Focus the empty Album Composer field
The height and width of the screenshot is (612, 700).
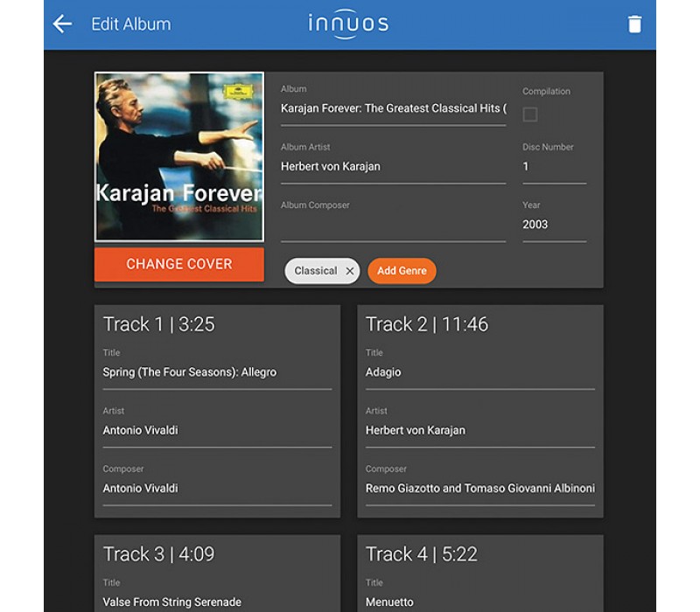point(393,224)
